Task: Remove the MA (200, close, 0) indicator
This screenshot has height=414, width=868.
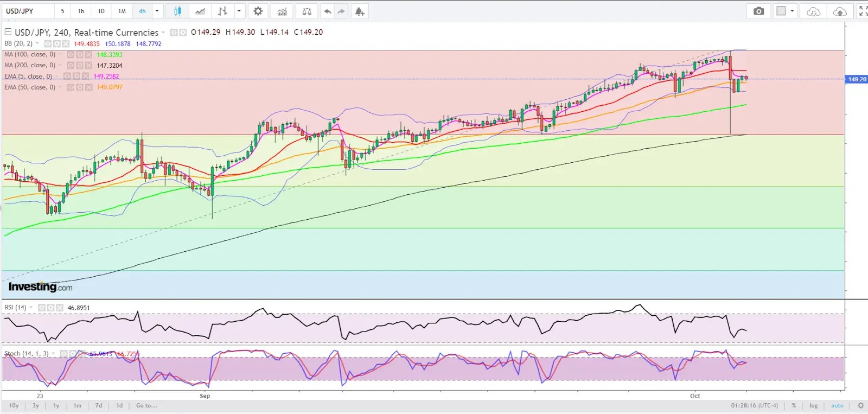Action: 88,66
